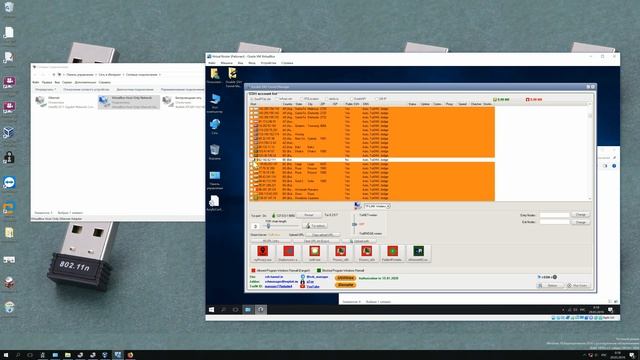Image resolution: width=640 pixels, height=360 pixels.
Task: Sort SSH list by Host column
Action: pos(253,104)
